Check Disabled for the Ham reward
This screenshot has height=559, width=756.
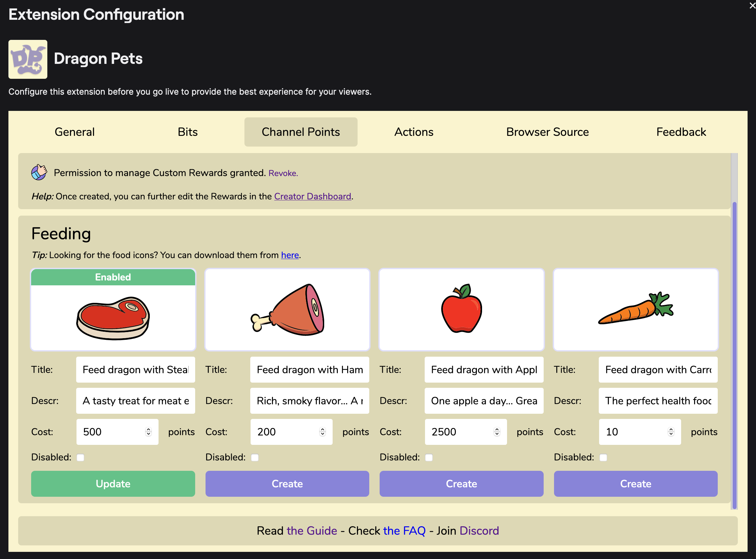[x=255, y=458]
